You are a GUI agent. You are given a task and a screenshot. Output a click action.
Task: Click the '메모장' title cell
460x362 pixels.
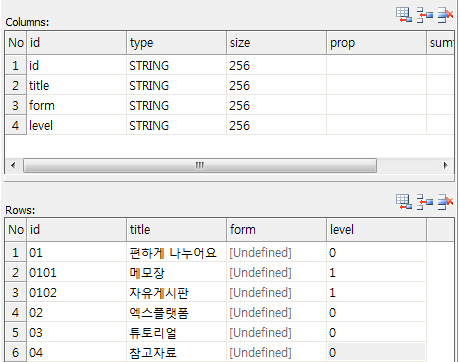tap(176, 272)
